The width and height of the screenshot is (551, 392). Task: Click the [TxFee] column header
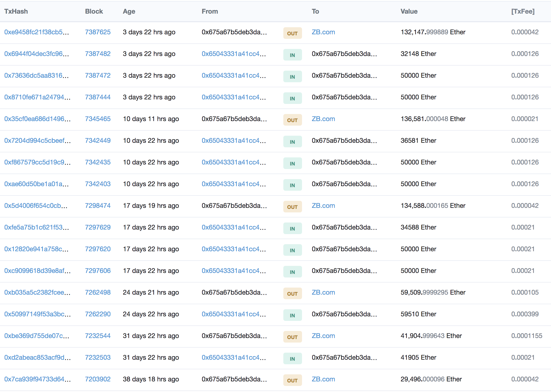523,11
